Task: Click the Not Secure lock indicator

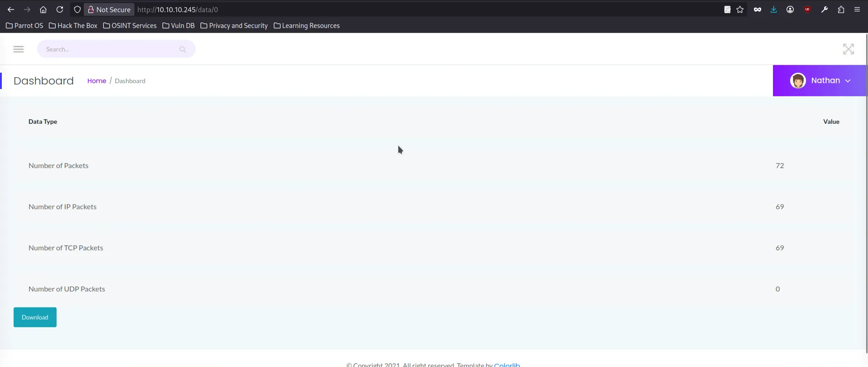Action: coord(109,9)
